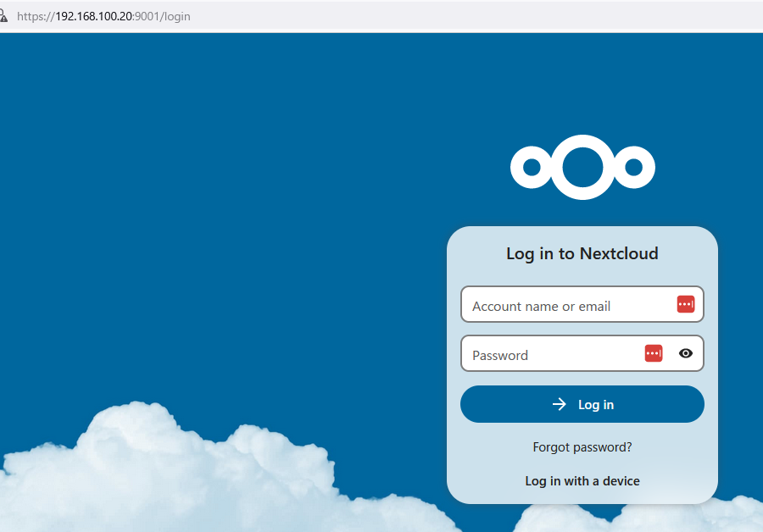Submit the form with the Log in button
The height and width of the screenshot is (532, 763).
(582, 404)
